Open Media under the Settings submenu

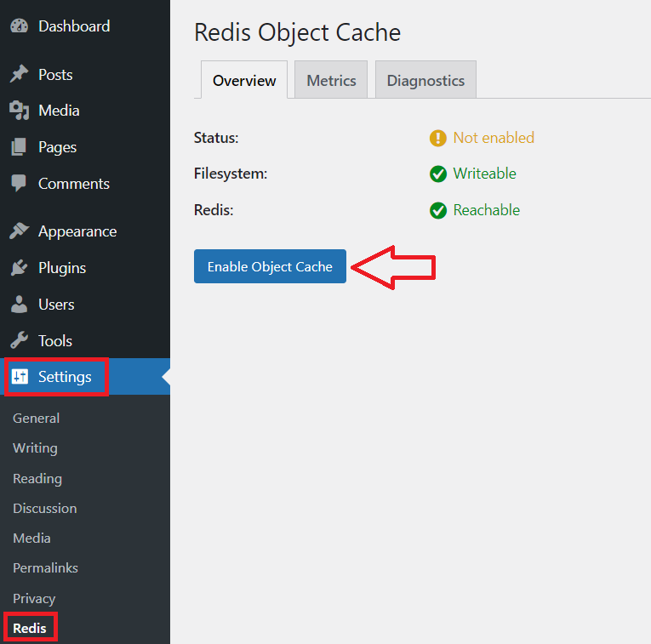click(31, 539)
